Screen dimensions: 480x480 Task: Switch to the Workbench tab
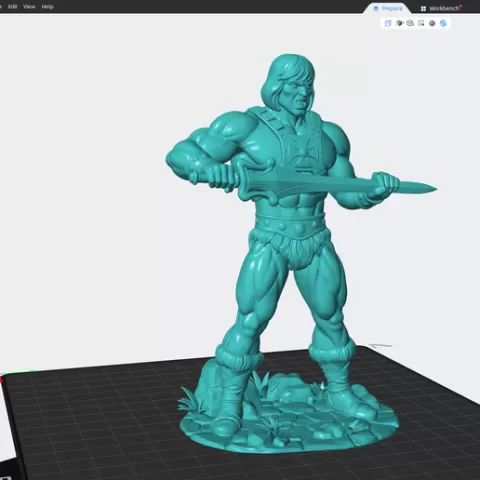point(441,8)
